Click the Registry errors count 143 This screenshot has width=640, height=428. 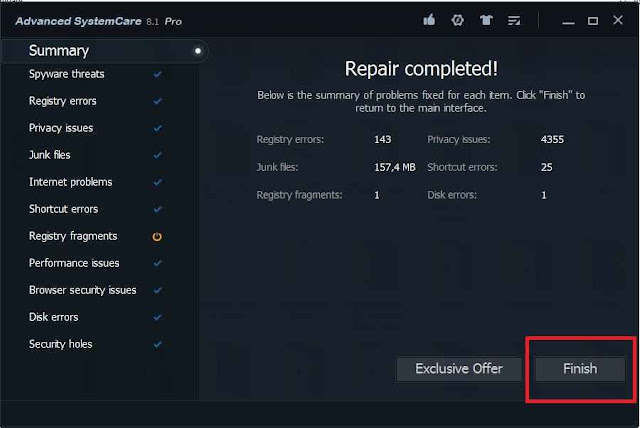pos(382,140)
